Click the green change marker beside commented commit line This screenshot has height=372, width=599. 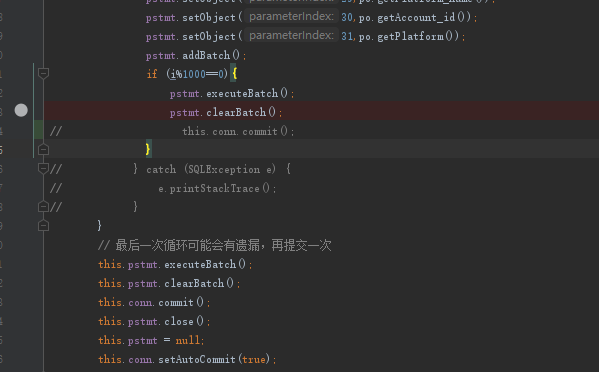(x=38, y=129)
